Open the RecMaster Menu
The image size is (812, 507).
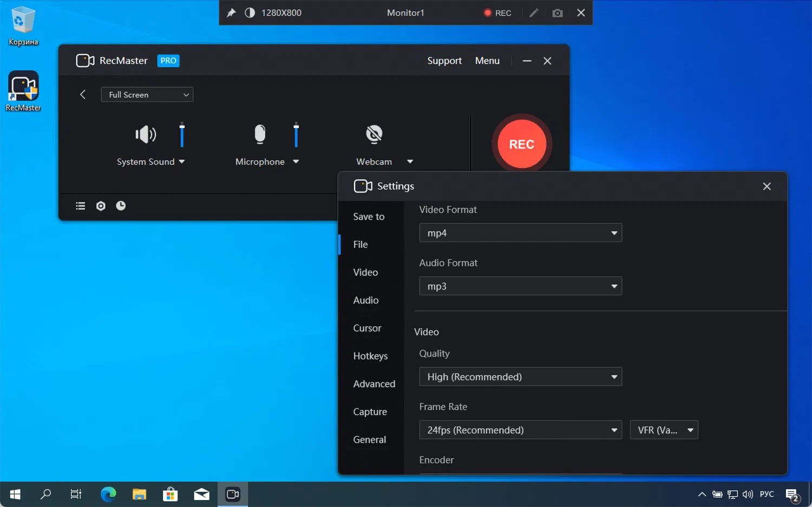pyautogui.click(x=487, y=61)
